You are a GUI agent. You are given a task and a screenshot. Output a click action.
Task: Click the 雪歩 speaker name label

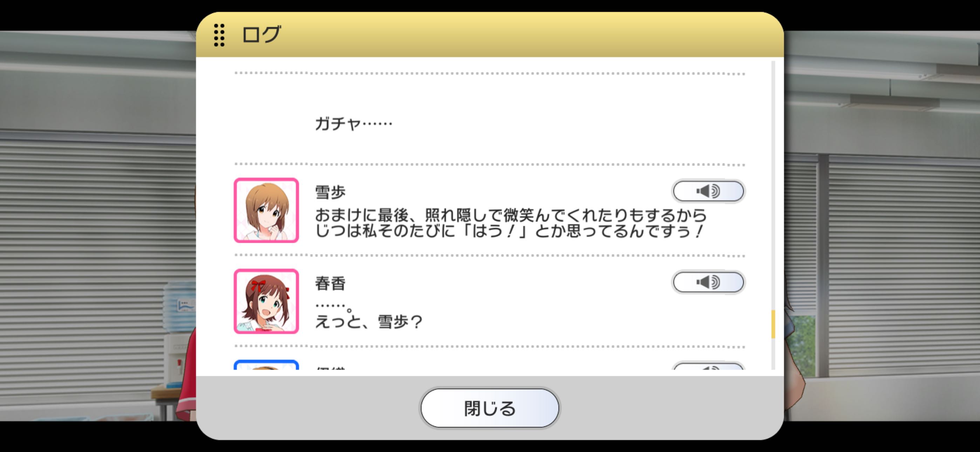330,192
